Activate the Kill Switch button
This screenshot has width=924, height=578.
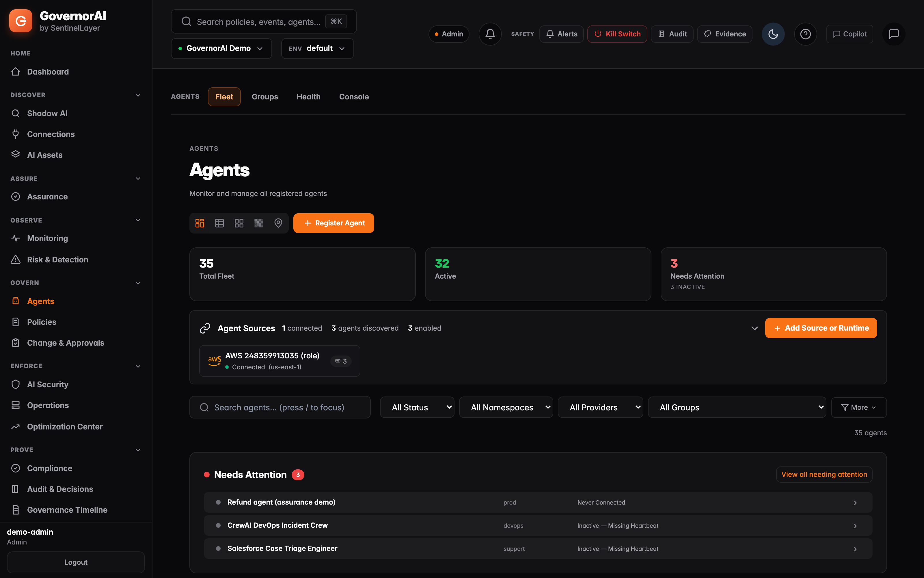point(617,34)
